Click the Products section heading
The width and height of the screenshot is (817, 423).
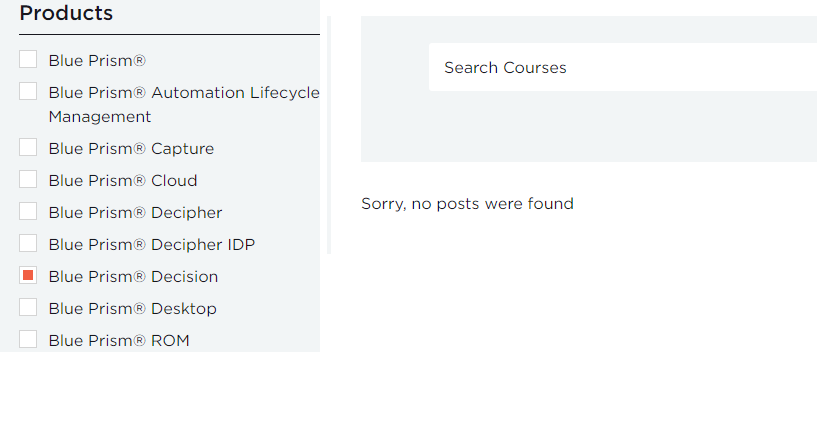click(x=66, y=14)
